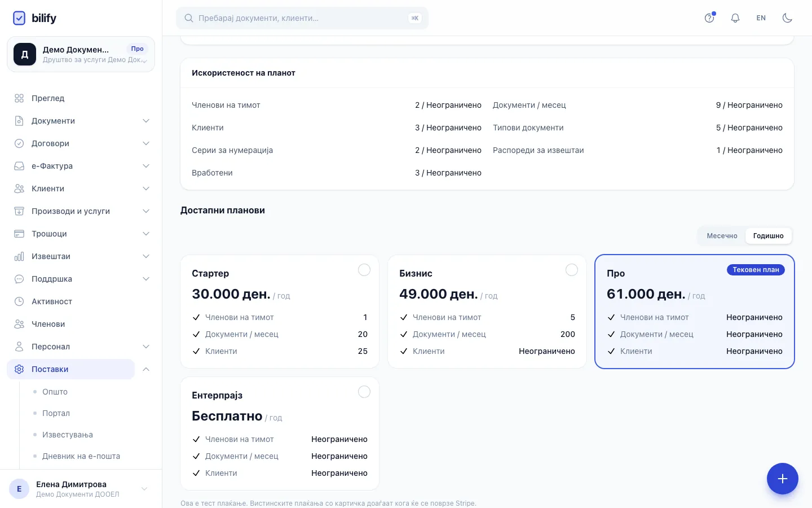Click the Про current plan card

695,312
